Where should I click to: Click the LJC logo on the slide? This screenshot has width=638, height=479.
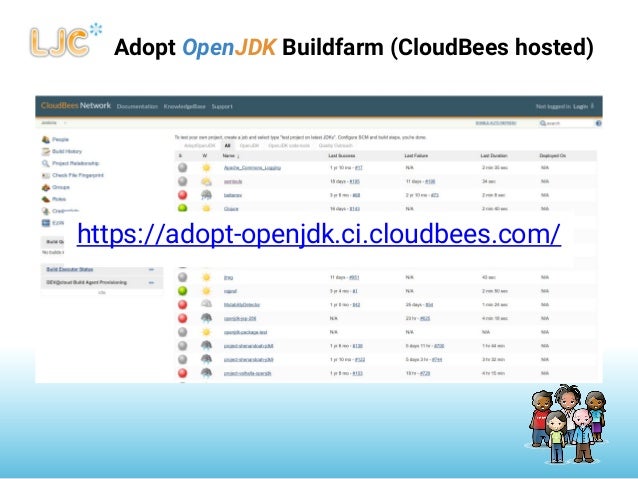[x=65, y=40]
